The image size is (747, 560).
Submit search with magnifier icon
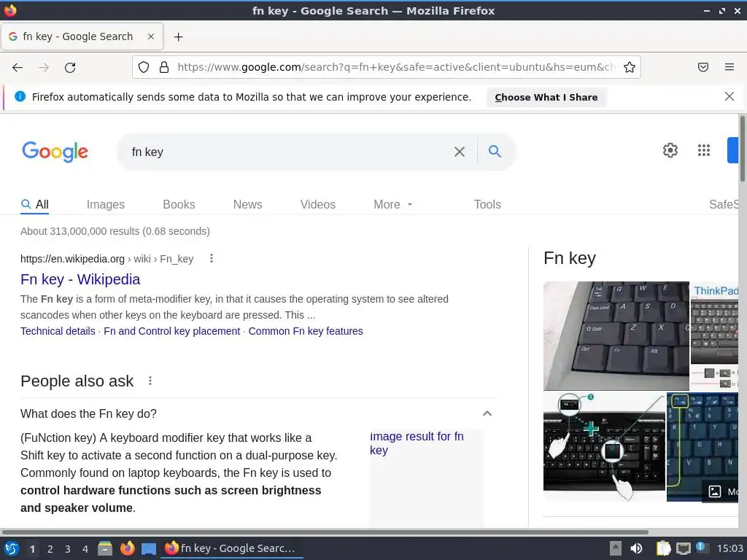(x=495, y=152)
